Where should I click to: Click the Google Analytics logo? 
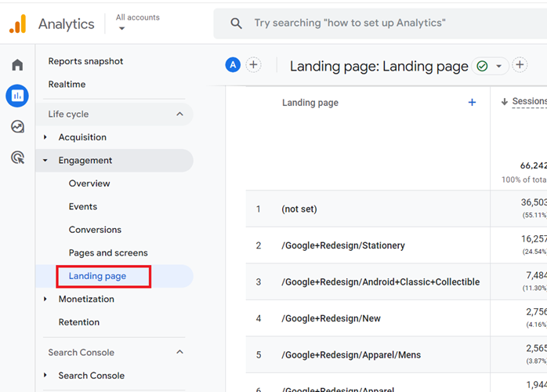18,24
